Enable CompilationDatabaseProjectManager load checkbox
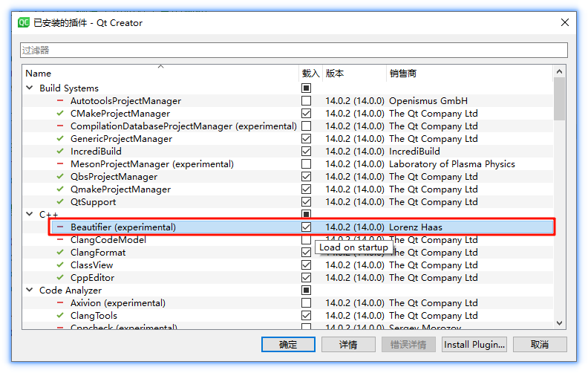The width and height of the screenshot is (588, 373). point(307,126)
